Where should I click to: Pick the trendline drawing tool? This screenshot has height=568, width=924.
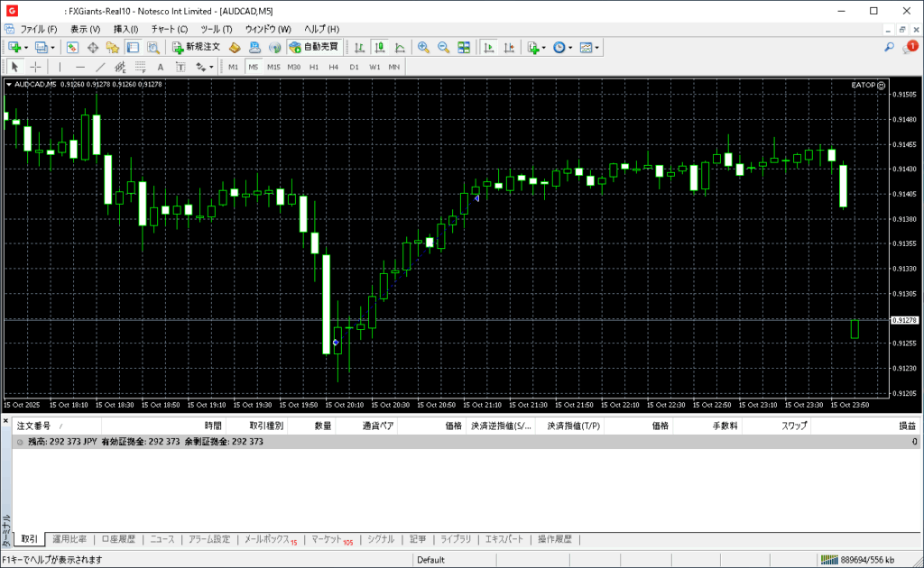click(100, 67)
